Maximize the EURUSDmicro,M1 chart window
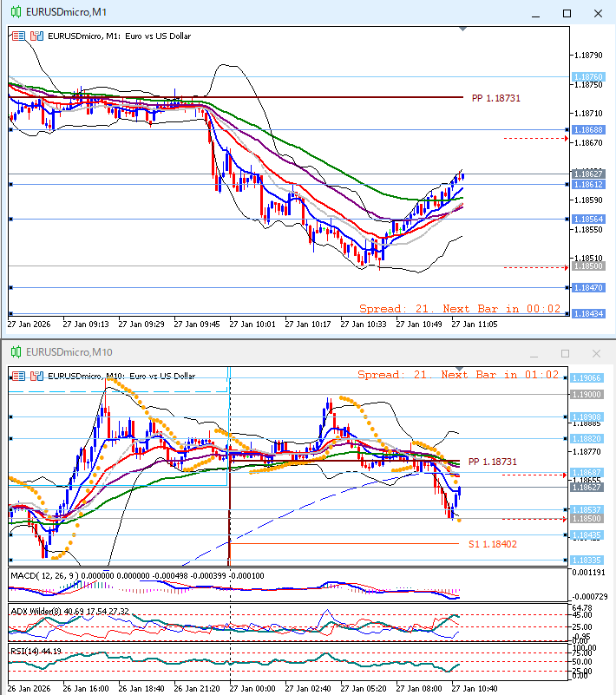616x695 pixels. pyautogui.click(x=567, y=13)
